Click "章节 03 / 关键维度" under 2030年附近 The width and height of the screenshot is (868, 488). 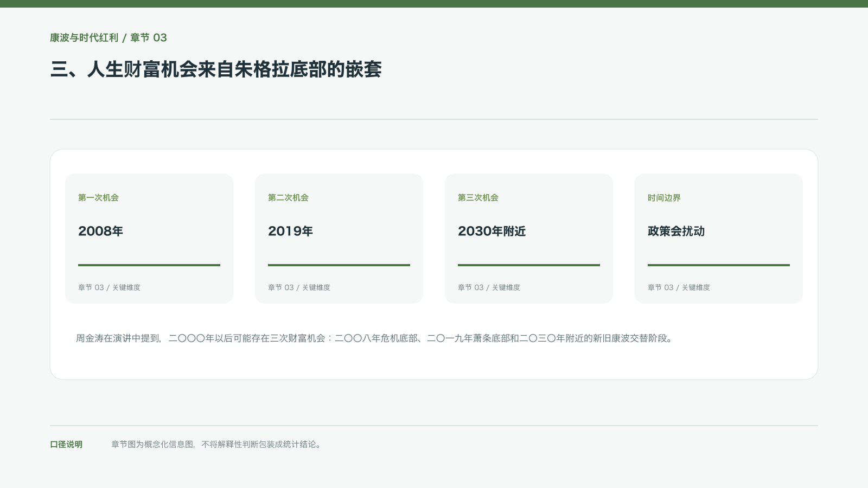[489, 287]
